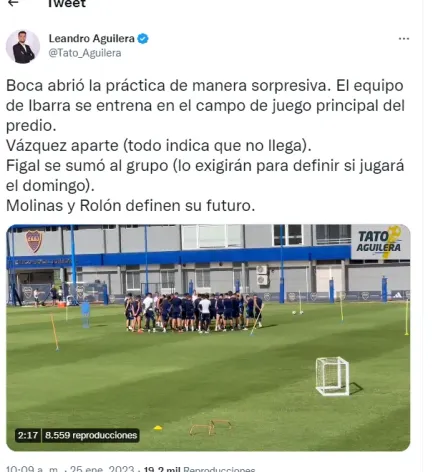Click the Adidas logo on fence banner
The width and height of the screenshot is (438, 472).
click(397, 295)
